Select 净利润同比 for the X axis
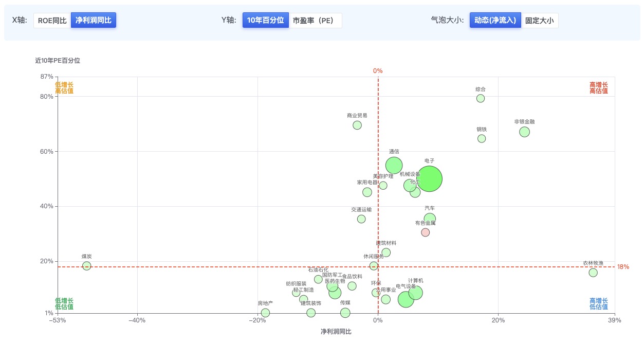The image size is (644, 343). (x=94, y=21)
